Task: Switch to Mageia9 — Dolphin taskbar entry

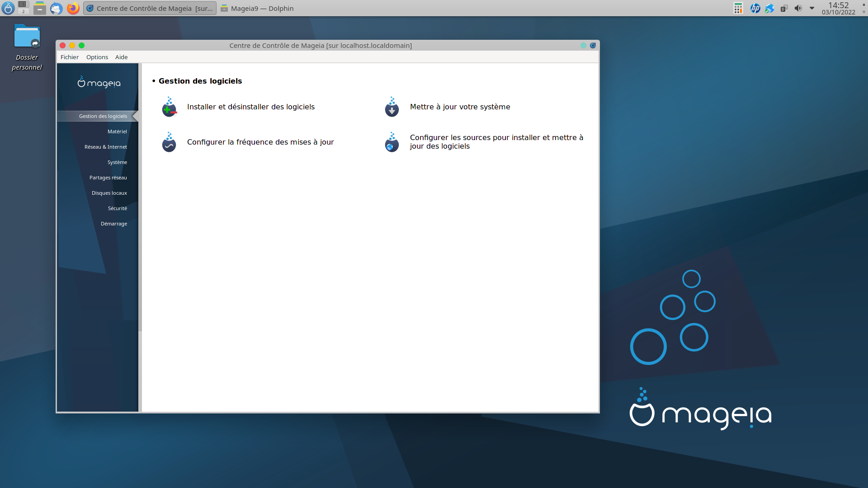Action: pos(257,8)
